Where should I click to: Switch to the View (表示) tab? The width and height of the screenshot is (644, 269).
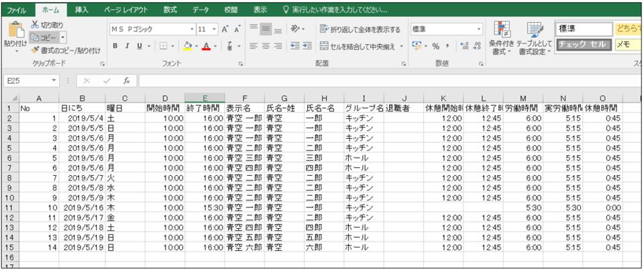click(x=260, y=10)
